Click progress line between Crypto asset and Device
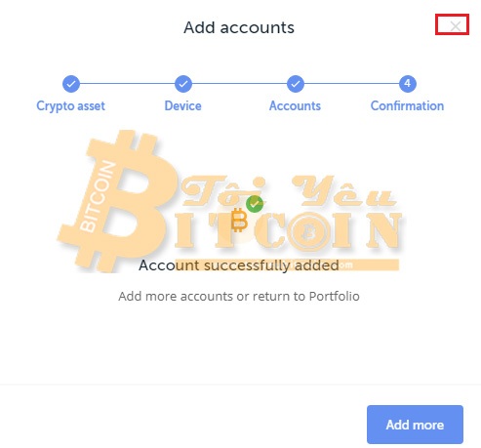Image resolution: width=481 pixels, height=448 pixels. coord(127,84)
